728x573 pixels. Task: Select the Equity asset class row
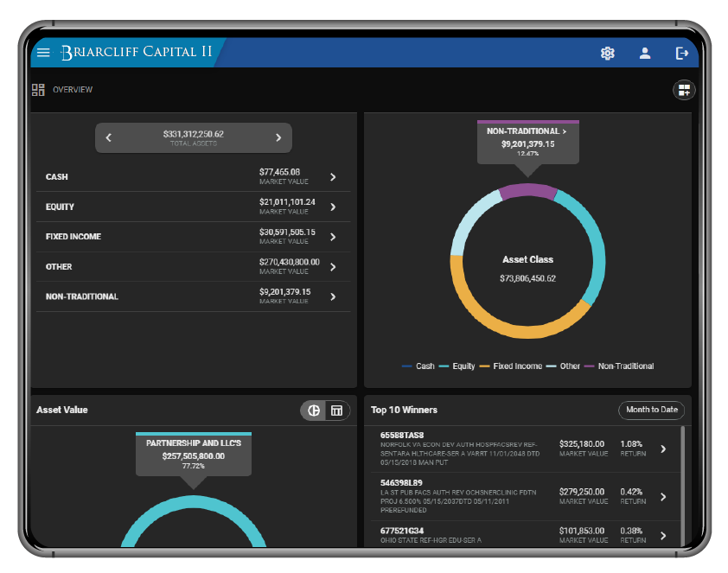click(190, 207)
